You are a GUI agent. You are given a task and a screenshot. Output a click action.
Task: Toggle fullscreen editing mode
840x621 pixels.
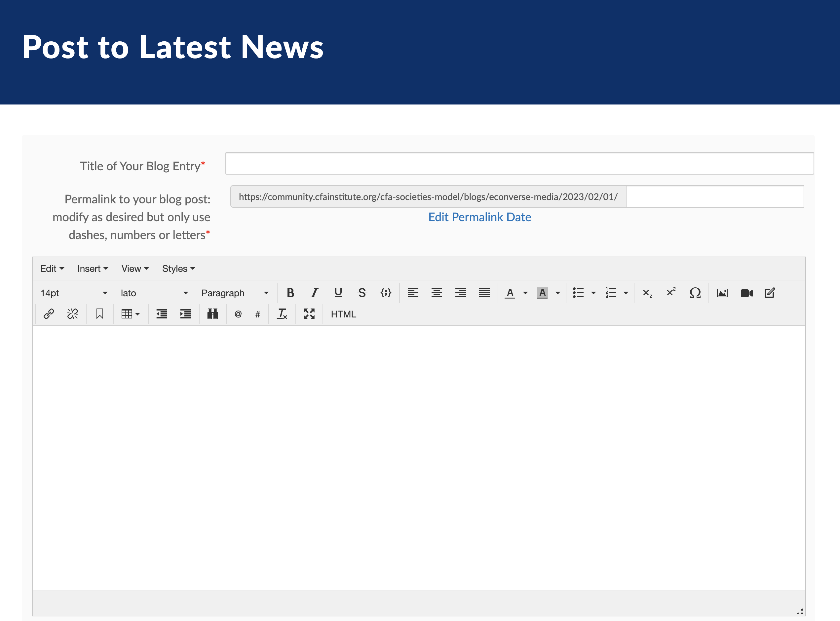tap(309, 314)
